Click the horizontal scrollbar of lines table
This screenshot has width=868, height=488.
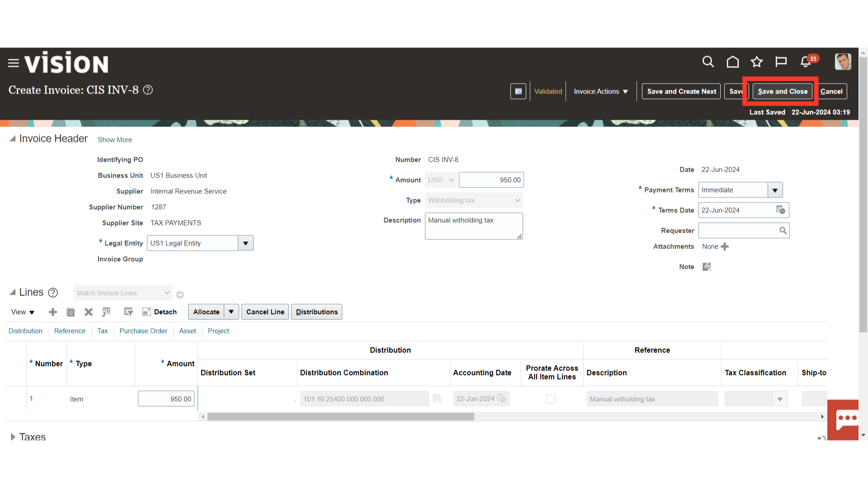[340, 417]
